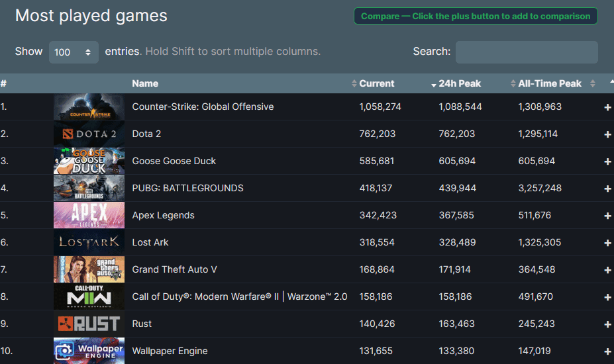Focus the Search input field
This screenshot has height=364, width=614.
[x=527, y=52]
